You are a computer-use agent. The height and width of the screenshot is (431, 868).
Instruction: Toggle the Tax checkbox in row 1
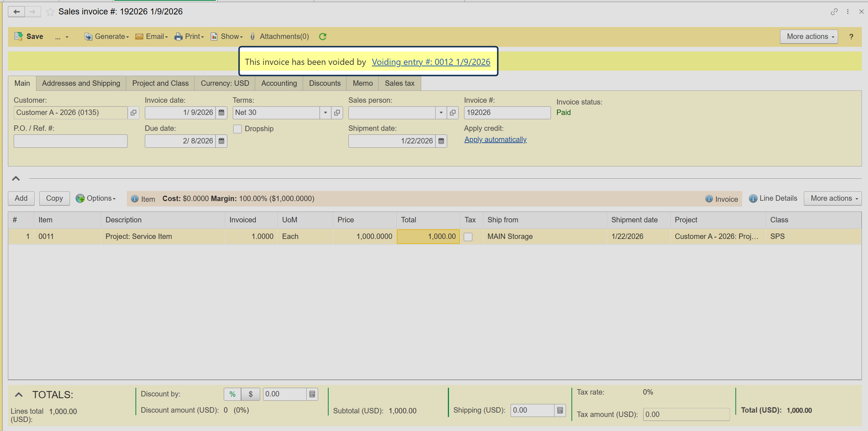tap(468, 237)
